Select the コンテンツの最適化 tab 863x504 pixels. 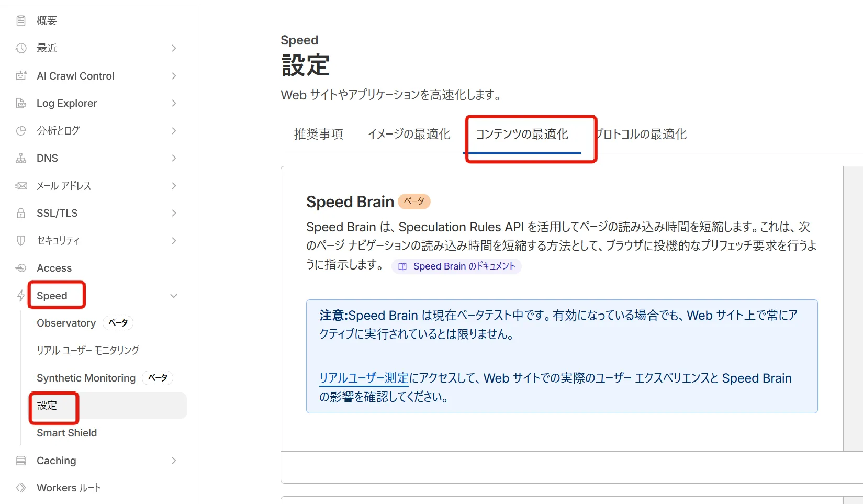pyautogui.click(x=522, y=135)
